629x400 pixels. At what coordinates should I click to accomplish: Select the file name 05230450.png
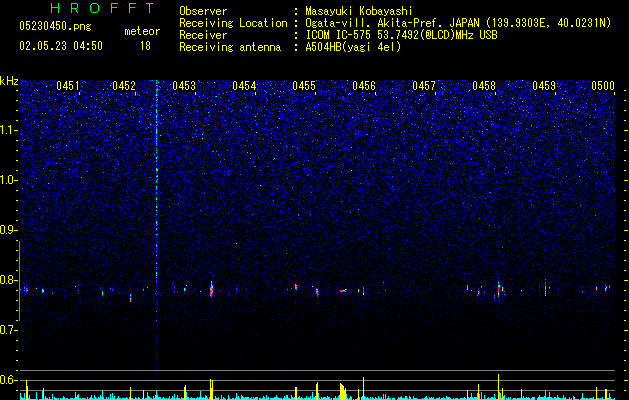[x=55, y=27]
